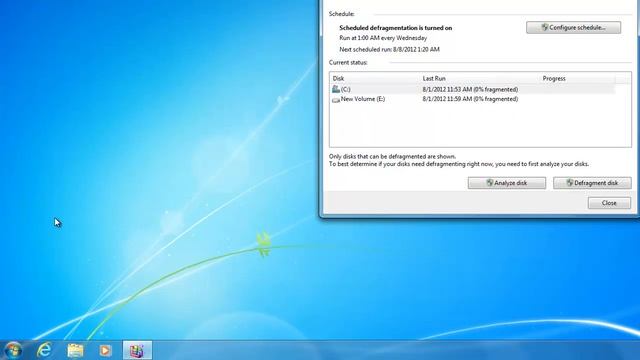
Task: Click the 'Schedule:' section label
Action: 342,14
